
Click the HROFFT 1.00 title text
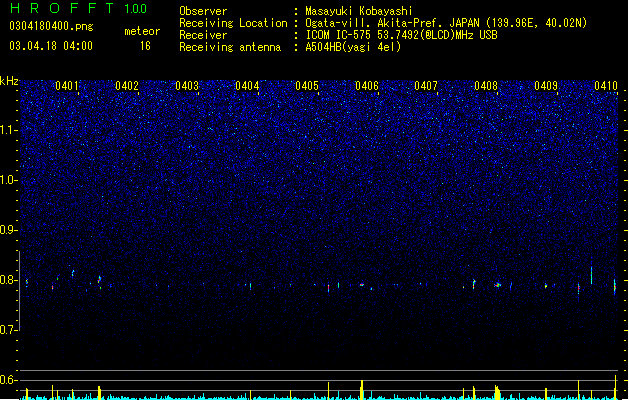pyautogui.click(x=78, y=8)
